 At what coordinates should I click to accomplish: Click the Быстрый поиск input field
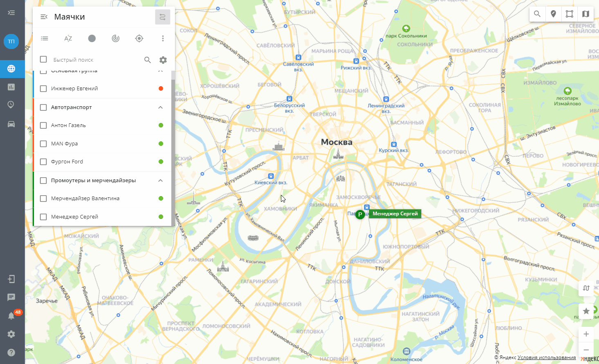click(96, 60)
